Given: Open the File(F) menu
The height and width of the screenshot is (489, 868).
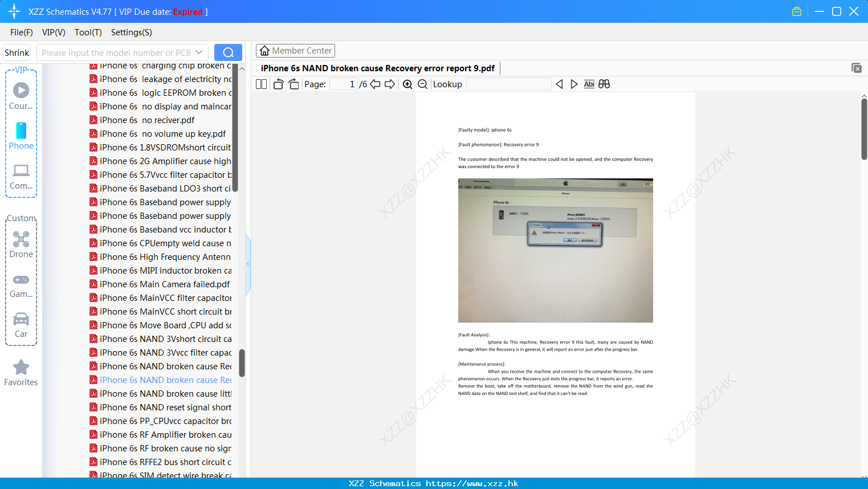Looking at the screenshot, I should click(22, 32).
